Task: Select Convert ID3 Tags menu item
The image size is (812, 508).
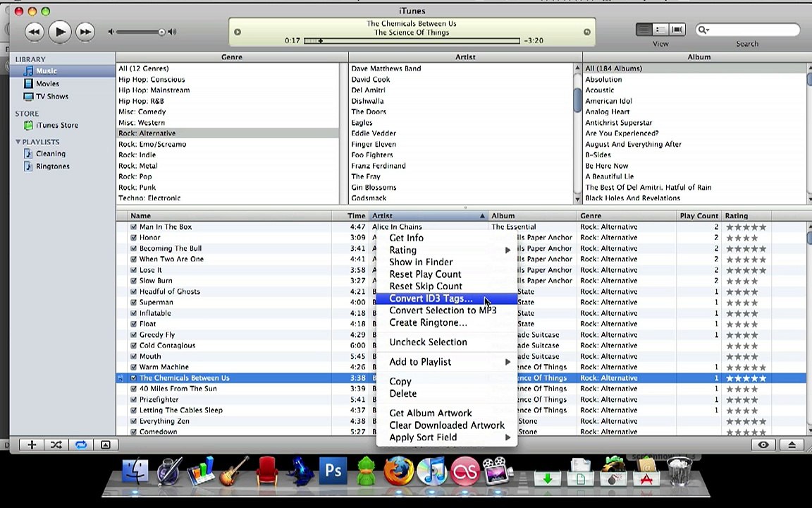Action: (446, 298)
